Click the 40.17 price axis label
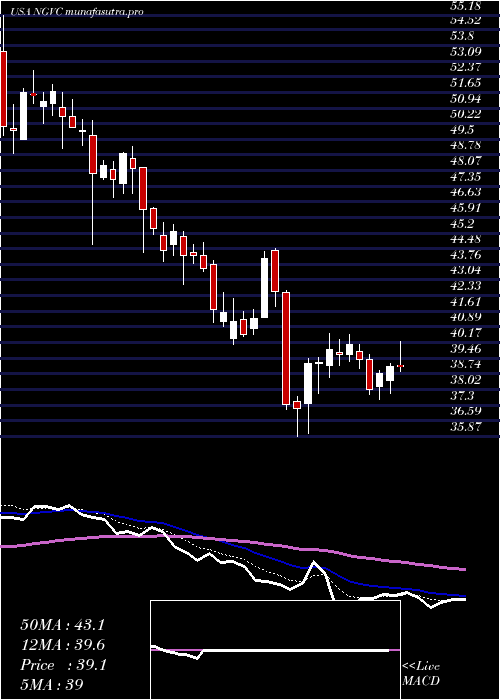 pyautogui.click(x=465, y=333)
